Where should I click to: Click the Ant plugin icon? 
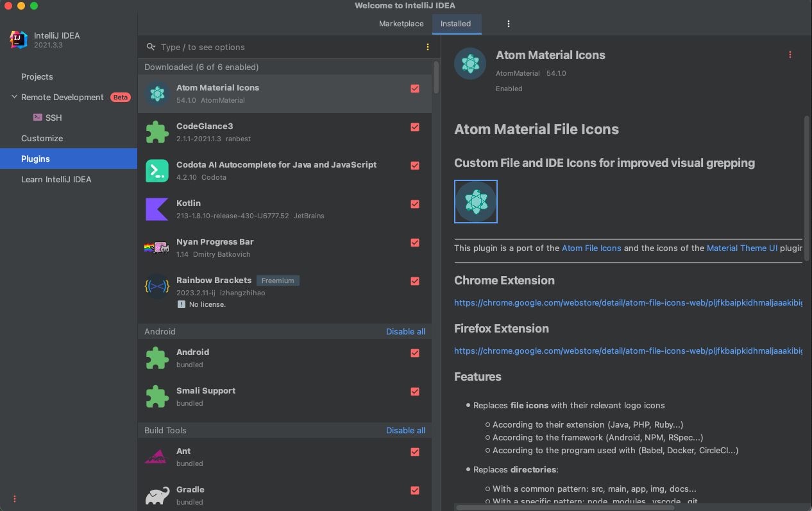pos(157,457)
